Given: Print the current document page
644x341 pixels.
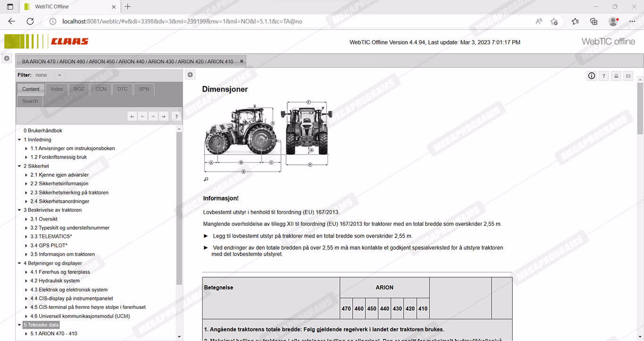Looking at the screenshot, I should 616,76.
